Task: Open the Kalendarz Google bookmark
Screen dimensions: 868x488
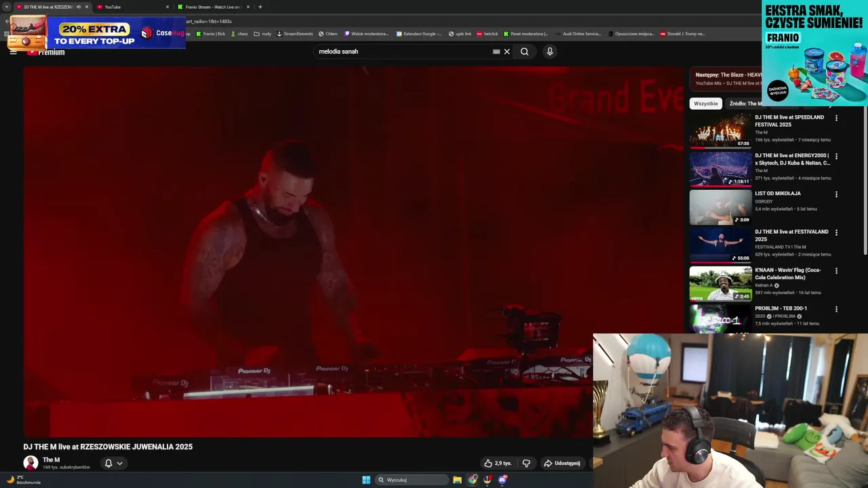Action: (x=419, y=34)
